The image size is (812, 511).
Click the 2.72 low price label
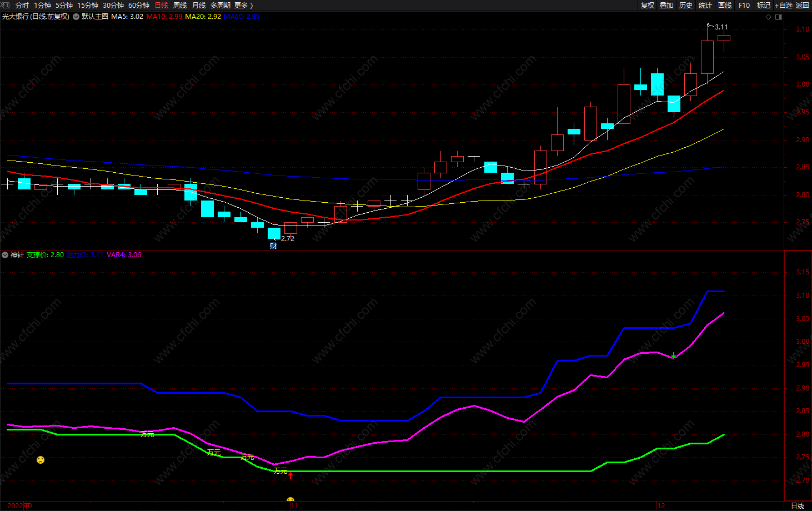click(x=288, y=238)
